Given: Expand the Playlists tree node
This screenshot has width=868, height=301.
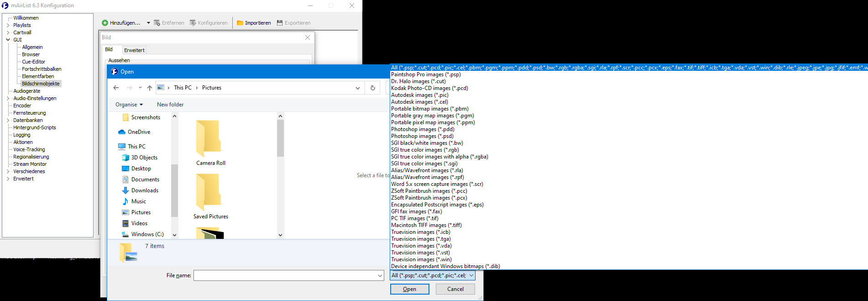Looking at the screenshot, I should coord(8,25).
